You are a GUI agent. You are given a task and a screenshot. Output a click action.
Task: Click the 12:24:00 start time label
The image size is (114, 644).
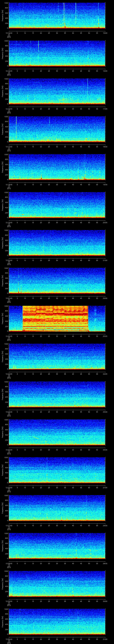pyautogui.click(x=9, y=412)
